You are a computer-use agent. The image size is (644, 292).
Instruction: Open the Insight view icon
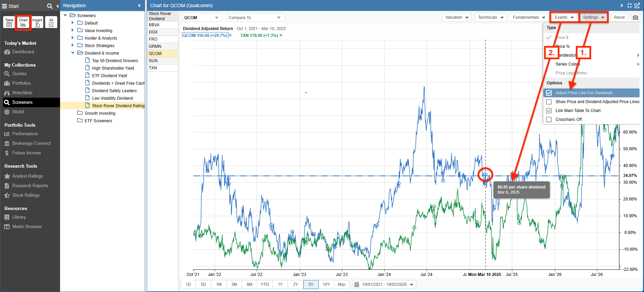[x=37, y=22]
